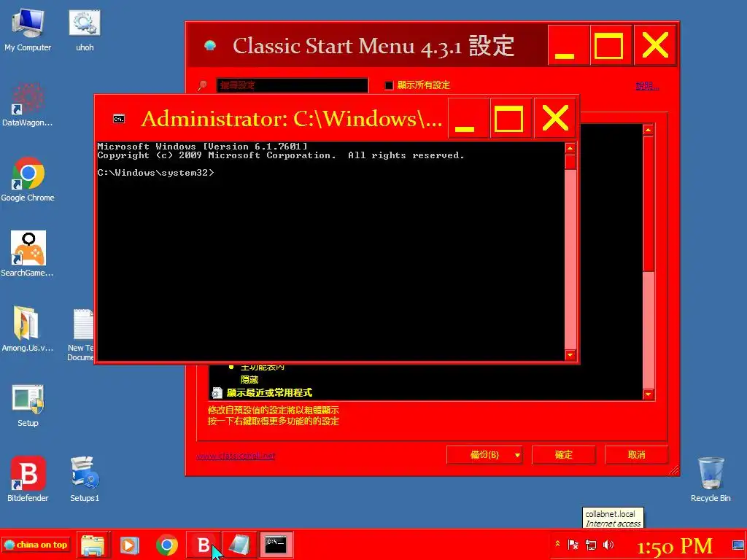
Task: Click the china on top start button
Action: click(36, 545)
